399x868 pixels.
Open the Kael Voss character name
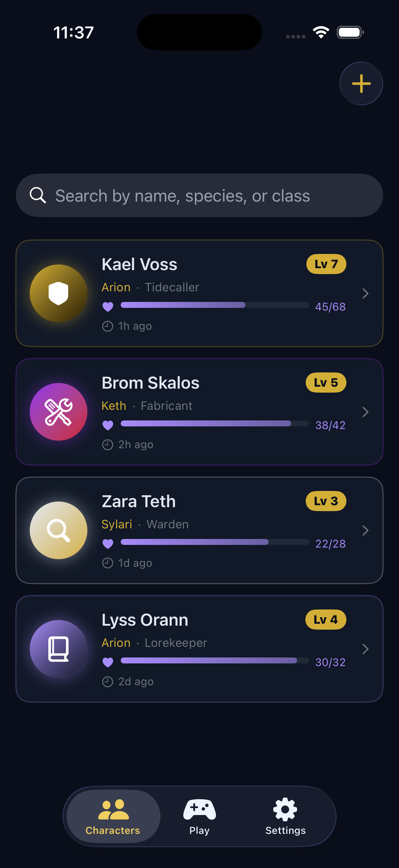[139, 265]
